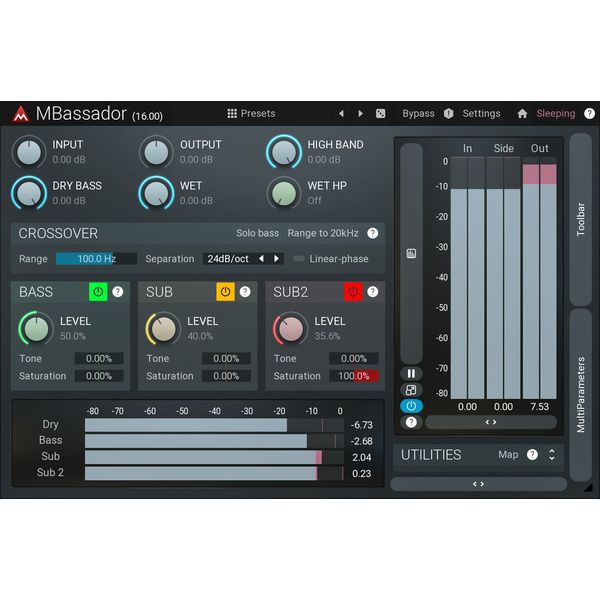
Task: Pause the meters
Action: pos(411,373)
